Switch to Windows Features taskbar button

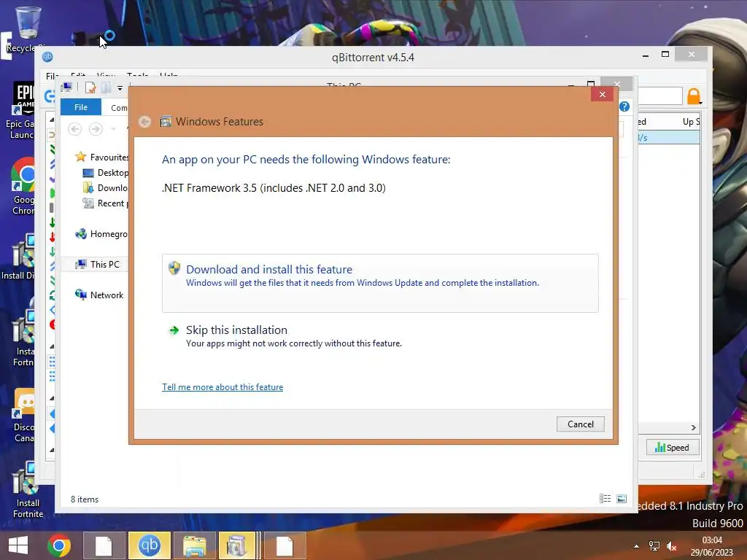[x=239, y=545]
